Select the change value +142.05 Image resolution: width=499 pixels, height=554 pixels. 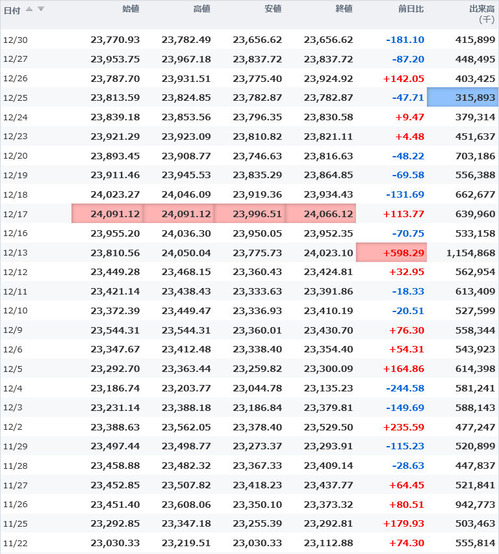coord(404,78)
